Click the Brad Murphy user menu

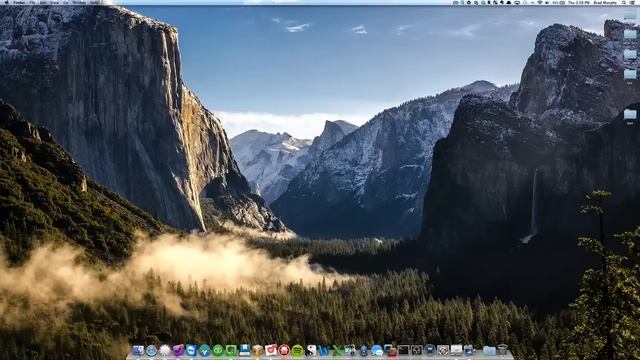click(x=605, y=2)
